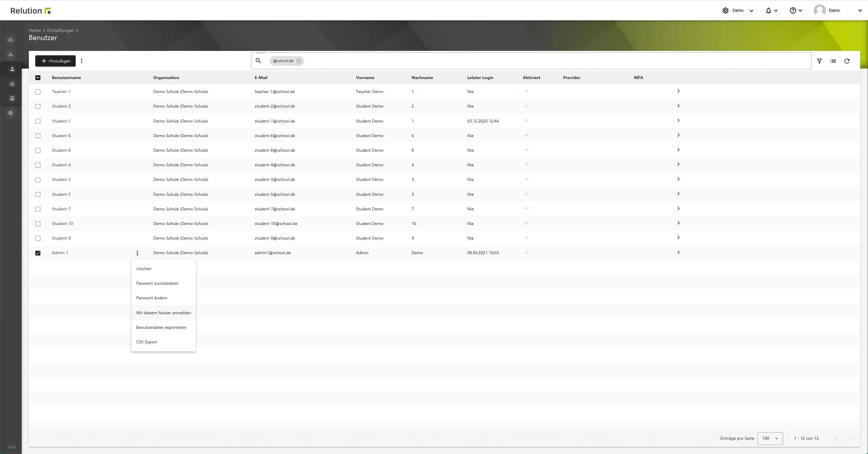
Task: Go to Einstellungen breadcrumb link
Action: point(60,31)
